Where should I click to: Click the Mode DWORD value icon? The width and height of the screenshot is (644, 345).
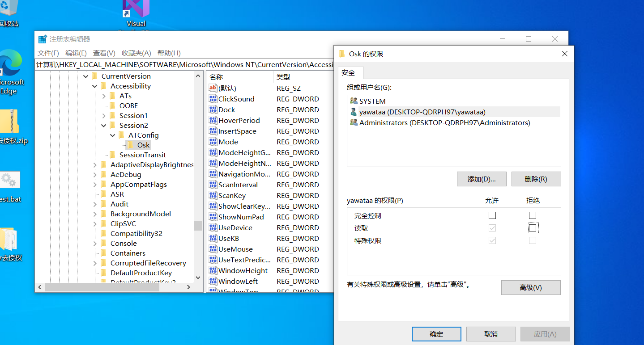pyautogui.click(x=213, y=142)
